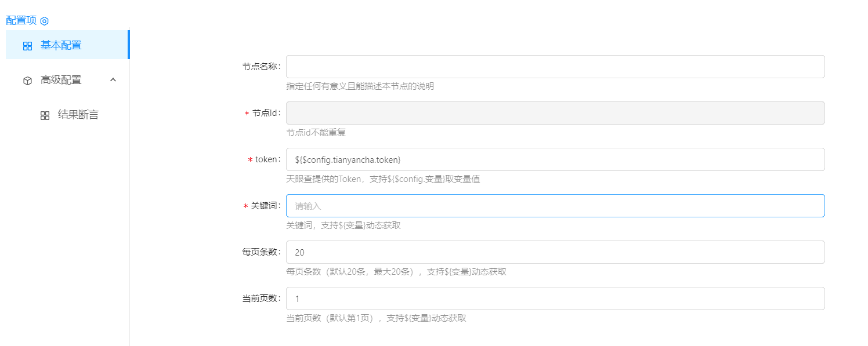Viewport: 868px width, 346px height.
Task: Click the cube icon beside 高级配置
Action: pyautogui.click(x=27, y=81)
